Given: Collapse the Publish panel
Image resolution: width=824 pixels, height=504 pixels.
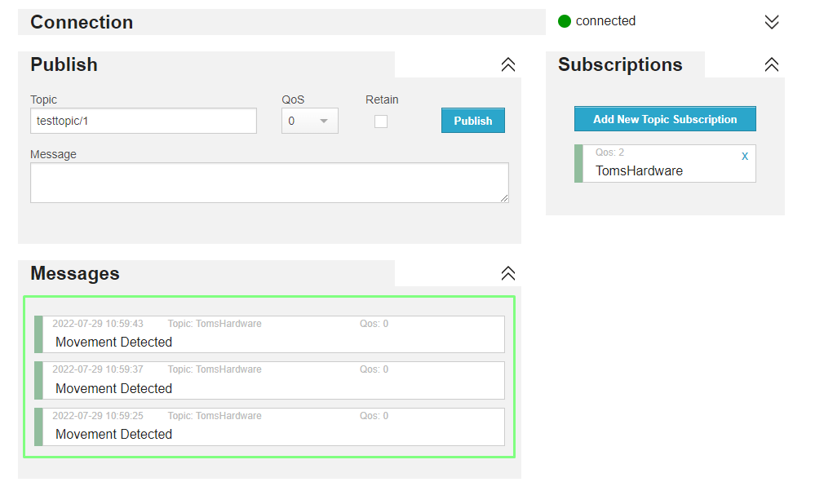Looking at the screenshot, I should pos(508,64).
